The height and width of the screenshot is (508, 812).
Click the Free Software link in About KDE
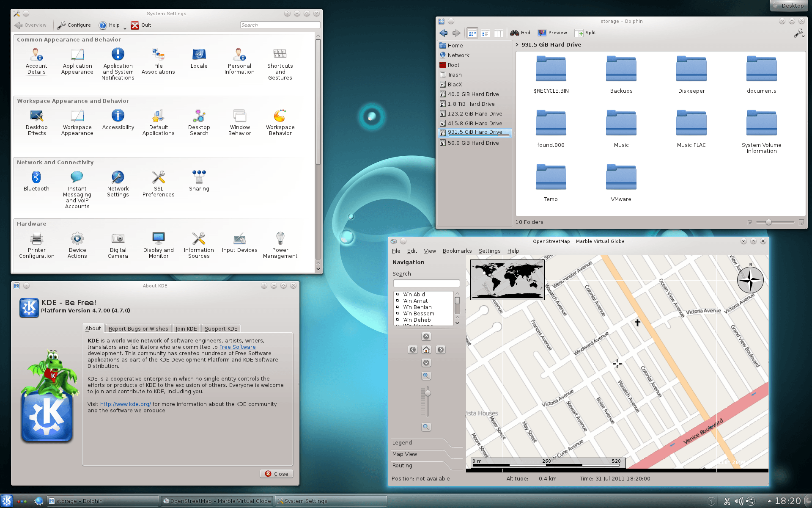pyautogui.click(x=237, y=347)
